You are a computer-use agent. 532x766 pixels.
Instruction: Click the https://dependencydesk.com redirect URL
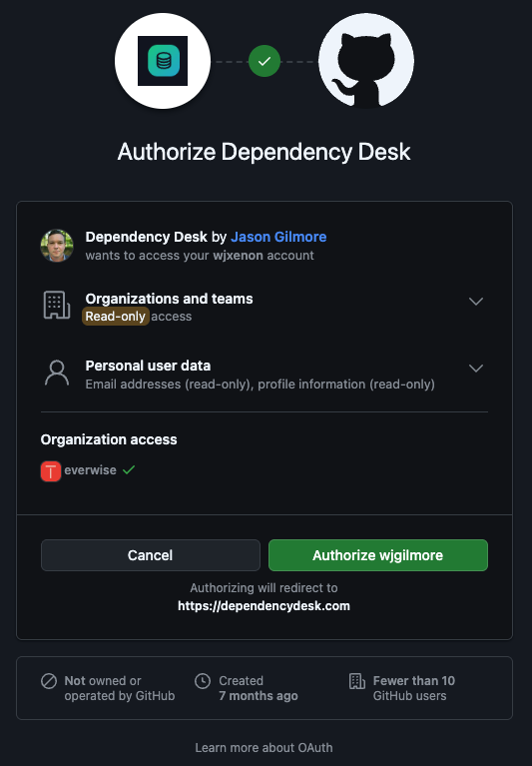click(264, 606)
